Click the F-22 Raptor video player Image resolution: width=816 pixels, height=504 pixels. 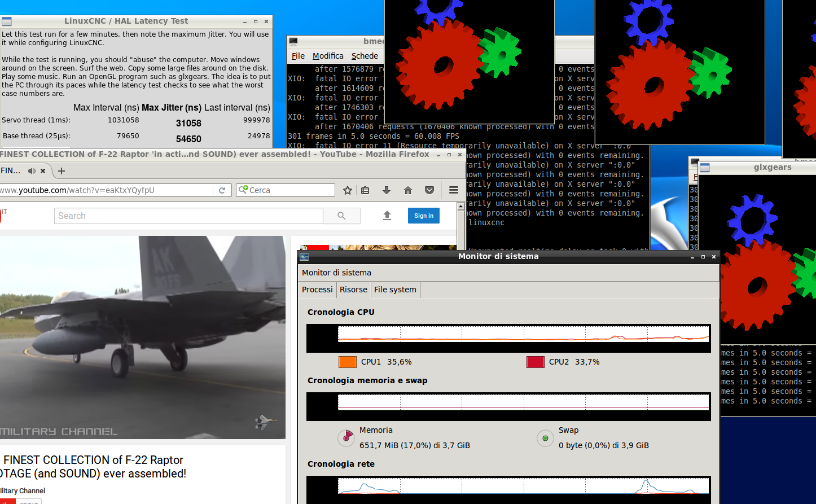(142, 338)
